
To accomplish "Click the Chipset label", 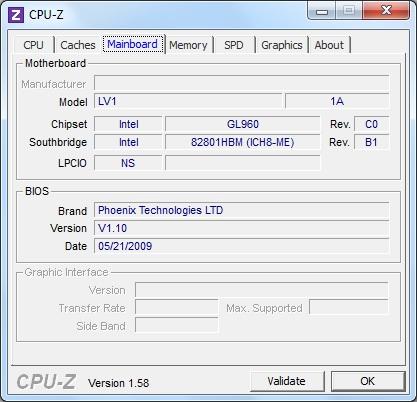I will click(69, 124).
